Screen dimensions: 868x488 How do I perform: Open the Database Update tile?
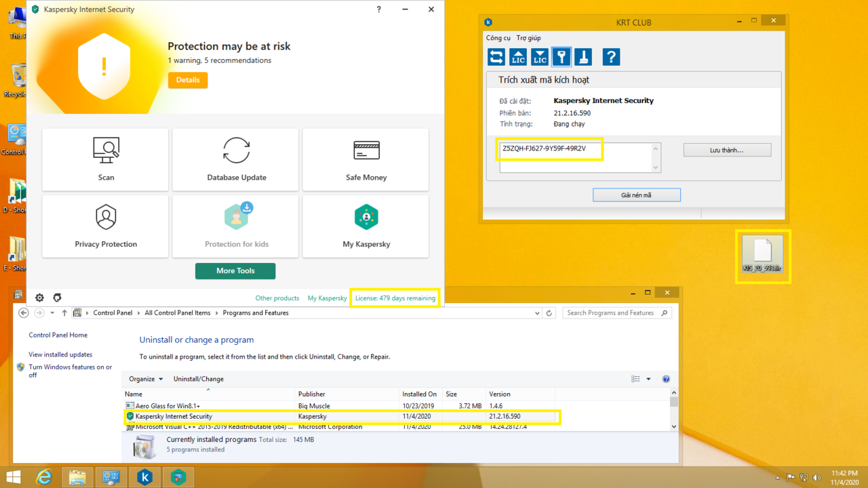[235, 160]
